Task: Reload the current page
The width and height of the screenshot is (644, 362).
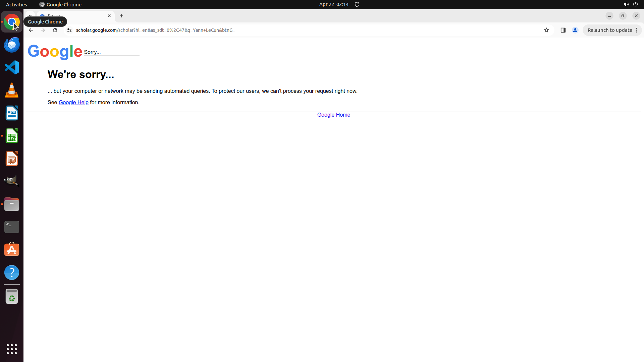Action: [55, 30]
